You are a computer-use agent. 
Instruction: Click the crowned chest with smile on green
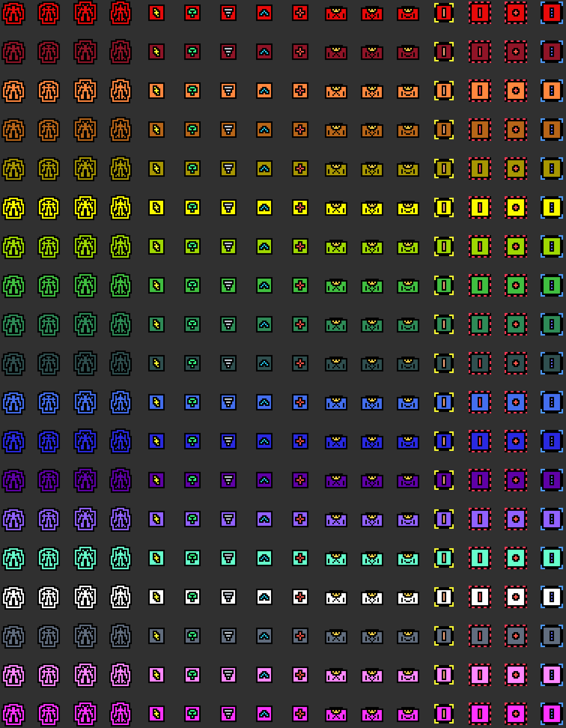tap(408, 286)
